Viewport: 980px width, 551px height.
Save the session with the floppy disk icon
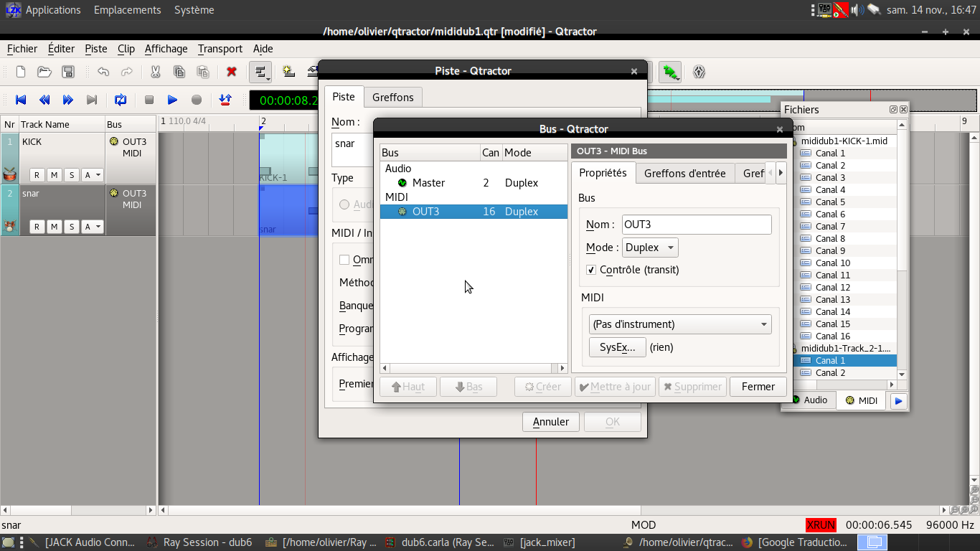click(68, 72)
